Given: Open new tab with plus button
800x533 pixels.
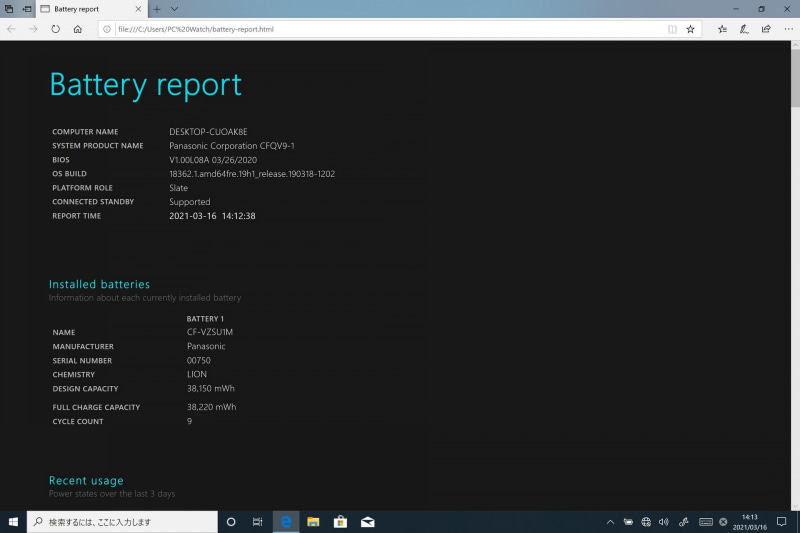Looking at the screenshot, I should pyautogui.click(x=157, y=9).
